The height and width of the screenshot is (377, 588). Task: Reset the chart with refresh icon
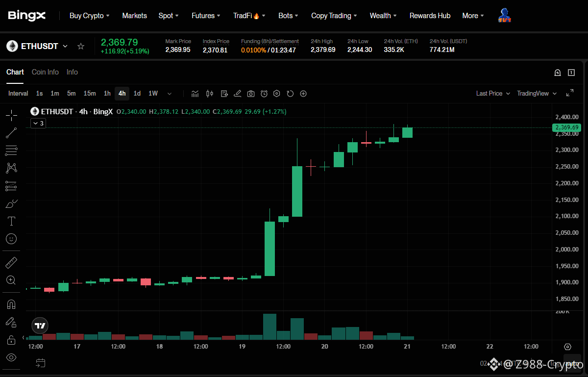point(290,94)
